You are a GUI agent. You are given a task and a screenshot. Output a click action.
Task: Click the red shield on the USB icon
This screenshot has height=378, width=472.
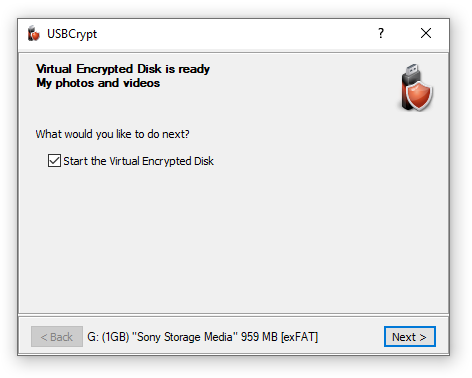(419, 97)
